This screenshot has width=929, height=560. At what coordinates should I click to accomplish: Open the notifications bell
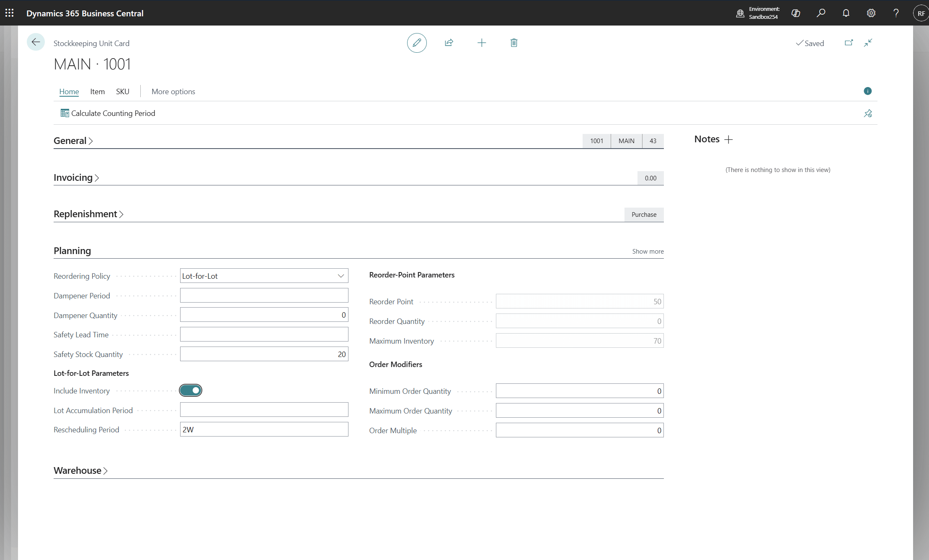coord(846,13)
